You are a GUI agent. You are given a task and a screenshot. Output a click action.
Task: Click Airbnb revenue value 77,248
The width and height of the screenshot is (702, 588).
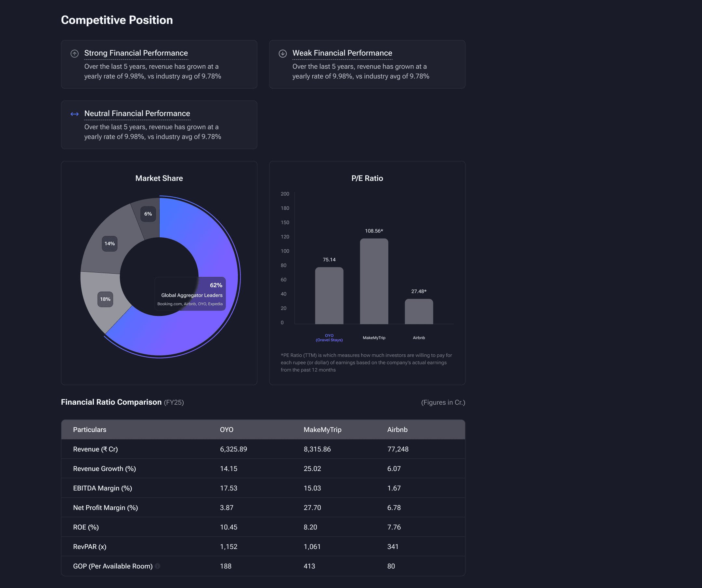click(398, 449)
